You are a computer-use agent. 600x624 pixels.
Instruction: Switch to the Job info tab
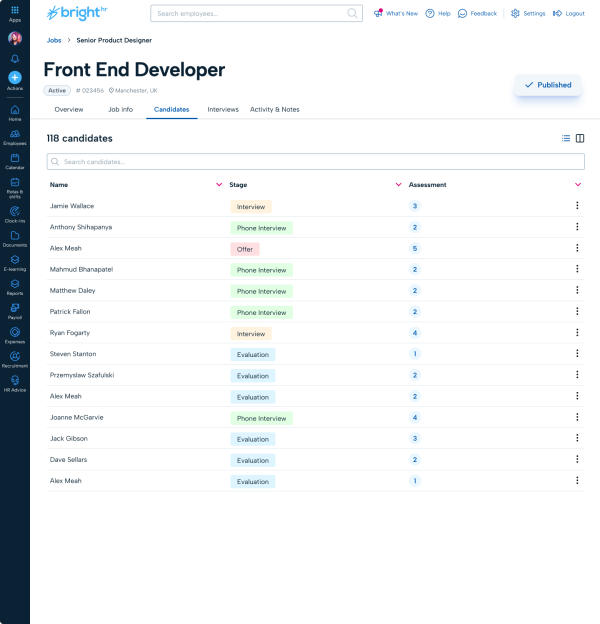(121, 109)
